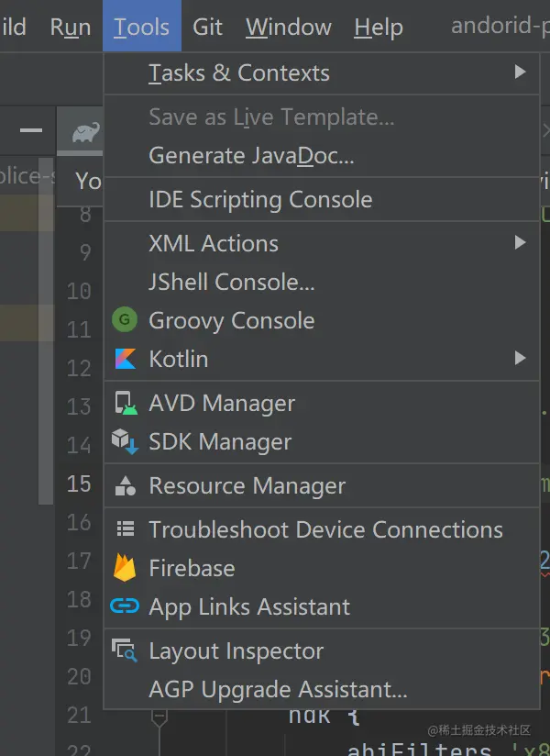Expand the XML Actions submenu arrow
550x756 pixels.
(x=520, y=243)
